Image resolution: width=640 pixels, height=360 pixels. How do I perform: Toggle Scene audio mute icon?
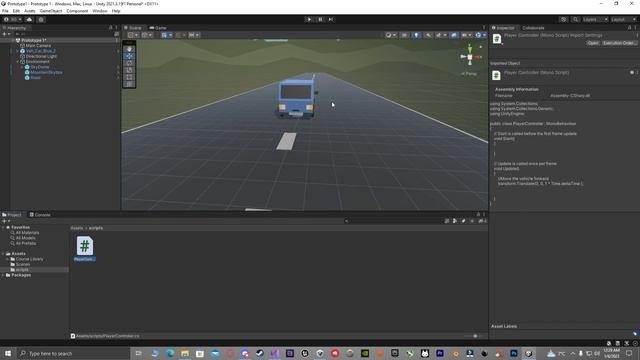click(x=428, y=35)
